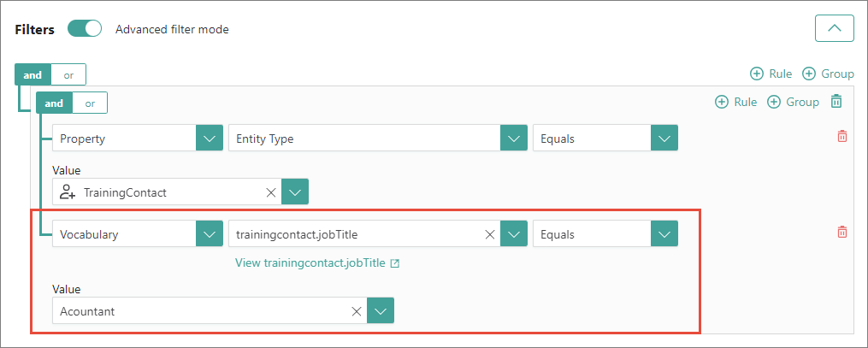
Task: Set inner group operator to and
Action: (54, 103)
